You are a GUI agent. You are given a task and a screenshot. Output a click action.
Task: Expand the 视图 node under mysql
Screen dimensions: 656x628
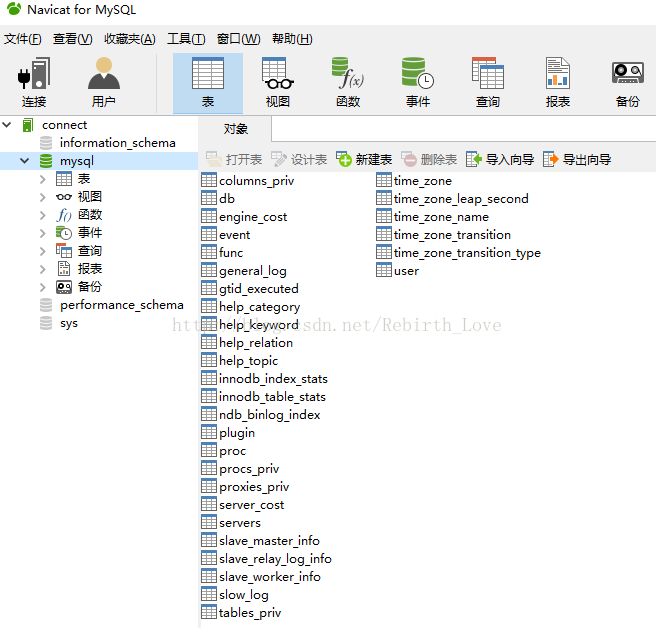[43, 197]
